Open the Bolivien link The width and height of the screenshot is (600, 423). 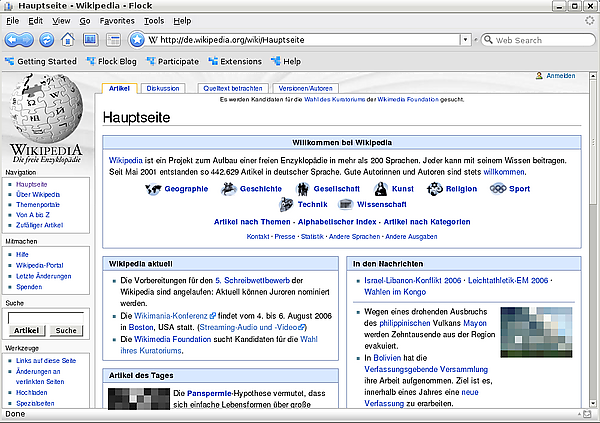pos(387,358)
